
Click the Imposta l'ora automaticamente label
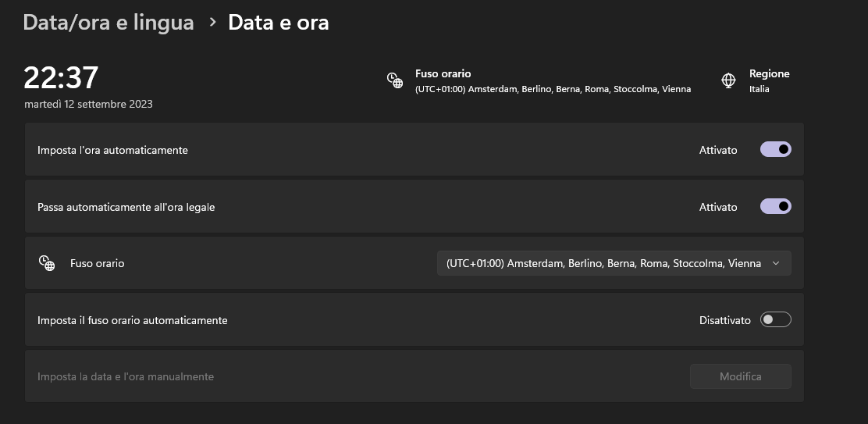pyautogui.click(x=112, y=150)
